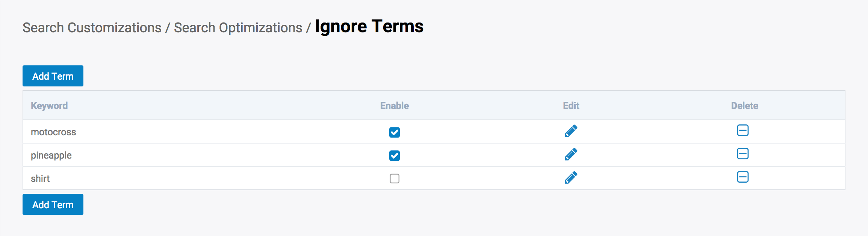Click the Edit column header
868x236 pixels.
pos(571,106)
